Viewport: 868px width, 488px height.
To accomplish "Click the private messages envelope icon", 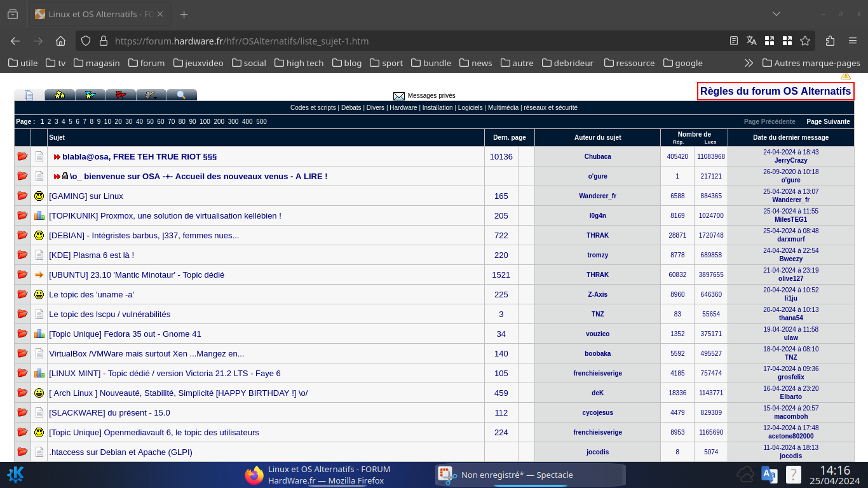I will tap(399, 96).
